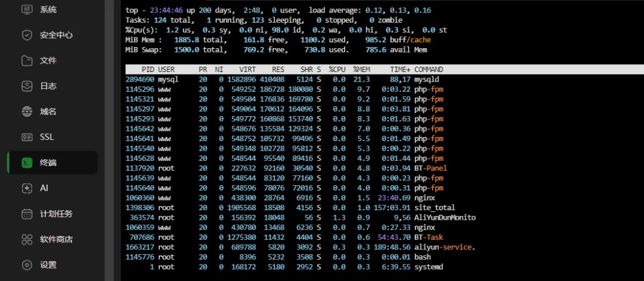Click PID 1145297 in process list
The image size is (644, 281).
(140, 109)
